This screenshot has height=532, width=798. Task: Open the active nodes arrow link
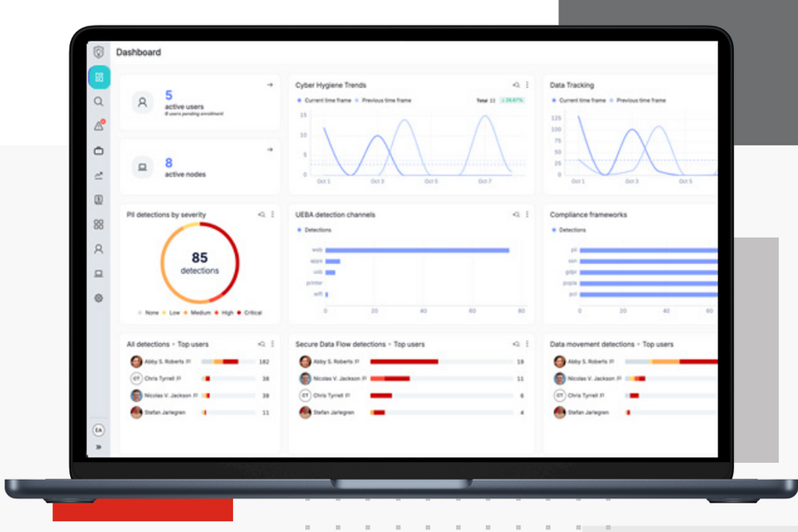pyautogui.click(x=270, y=150)
